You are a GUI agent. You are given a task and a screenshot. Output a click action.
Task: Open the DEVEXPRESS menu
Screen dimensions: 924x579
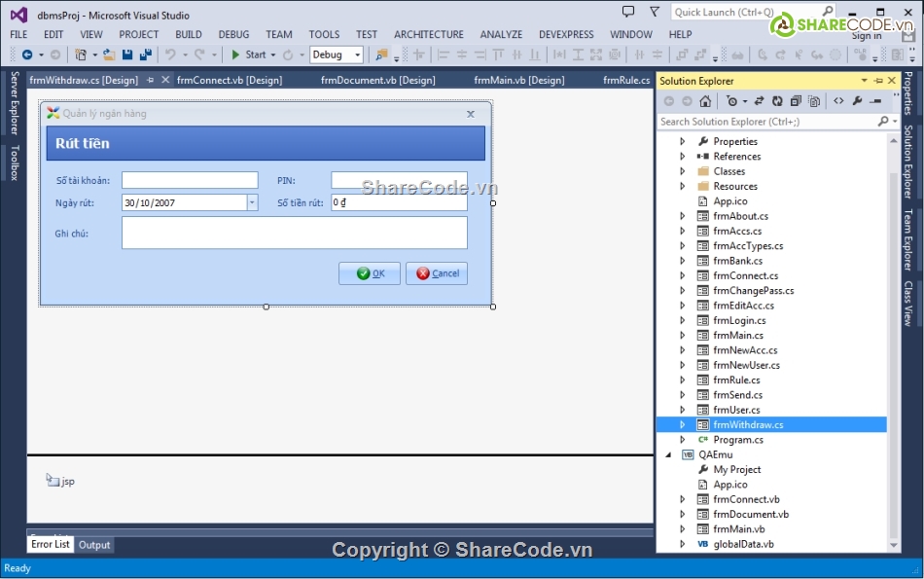pos(566,34)
